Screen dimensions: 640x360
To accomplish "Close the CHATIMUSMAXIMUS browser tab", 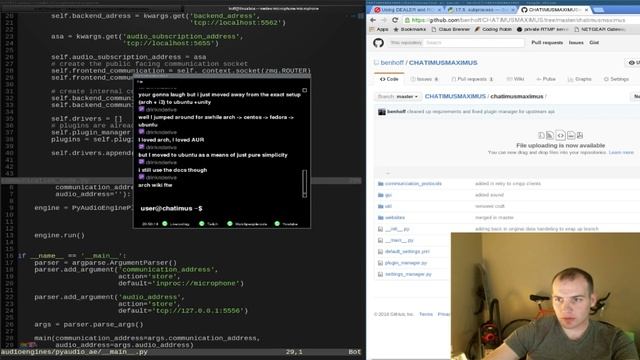I will point(587,9).
